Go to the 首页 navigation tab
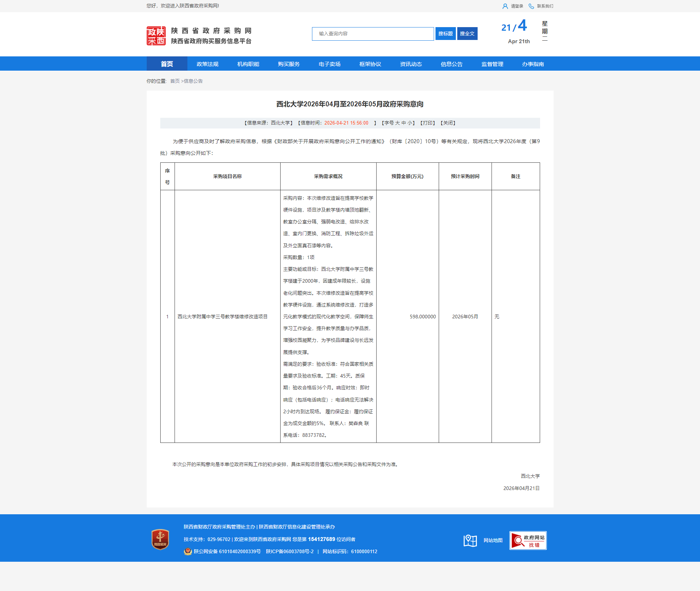The image size is (700, 591). [167, 64]
